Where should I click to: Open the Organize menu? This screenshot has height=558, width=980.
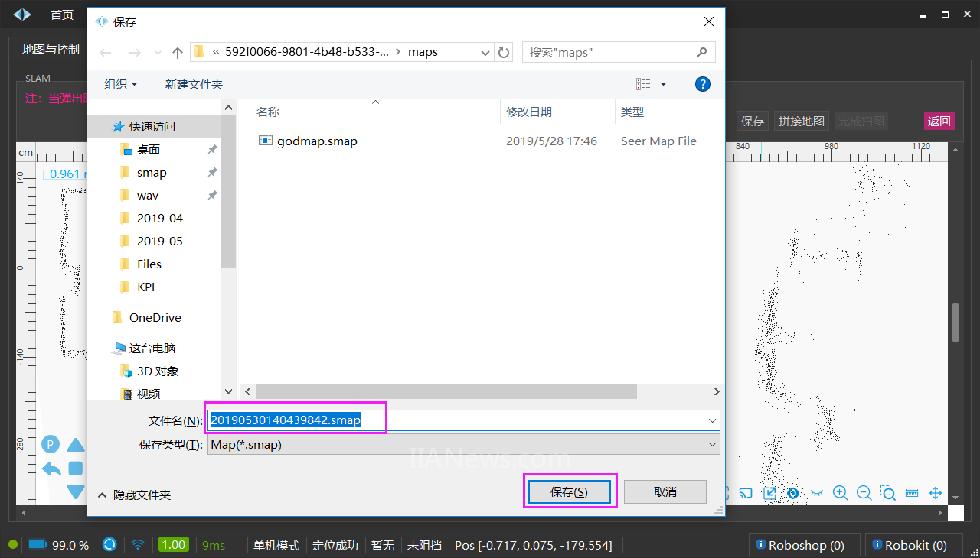[121, 84]
